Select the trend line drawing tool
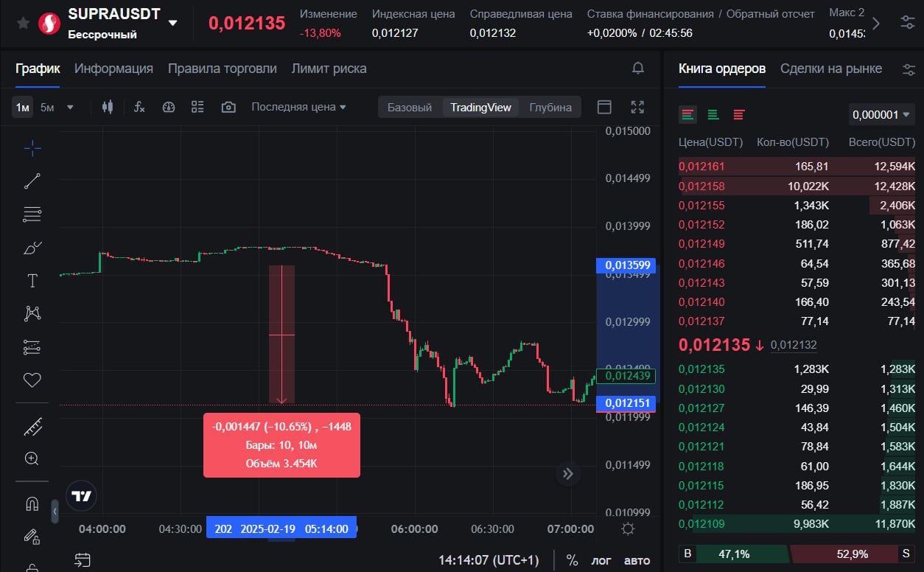Screen dimensions: 924x572 point(32,181)
